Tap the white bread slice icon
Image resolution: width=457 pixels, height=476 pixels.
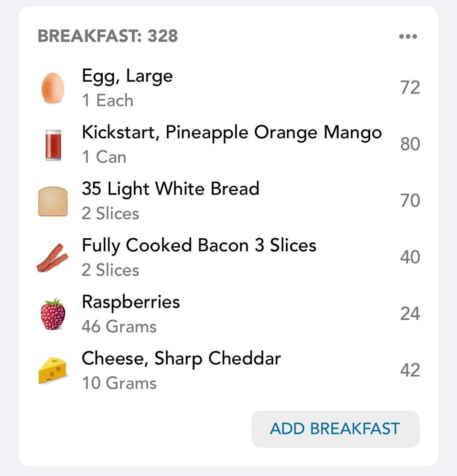pos(53,201)
